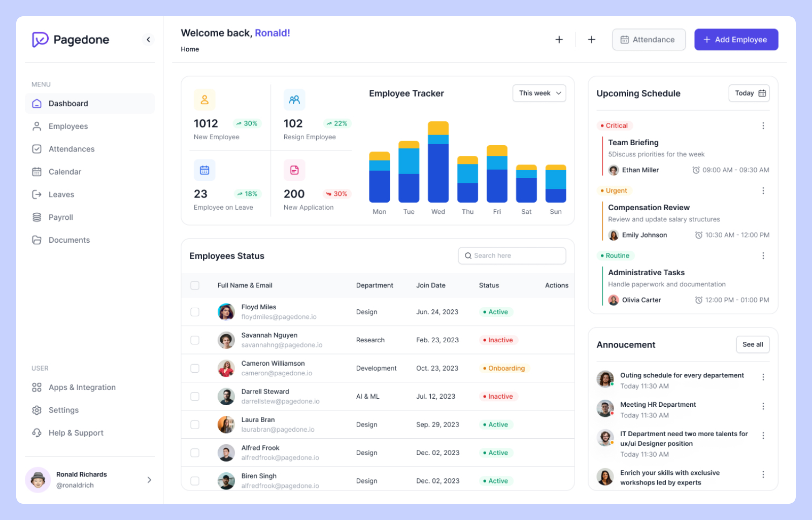This screenshot has width=812, height=520.
Task: Open the Today date picker
Action: tap(749, 93)
